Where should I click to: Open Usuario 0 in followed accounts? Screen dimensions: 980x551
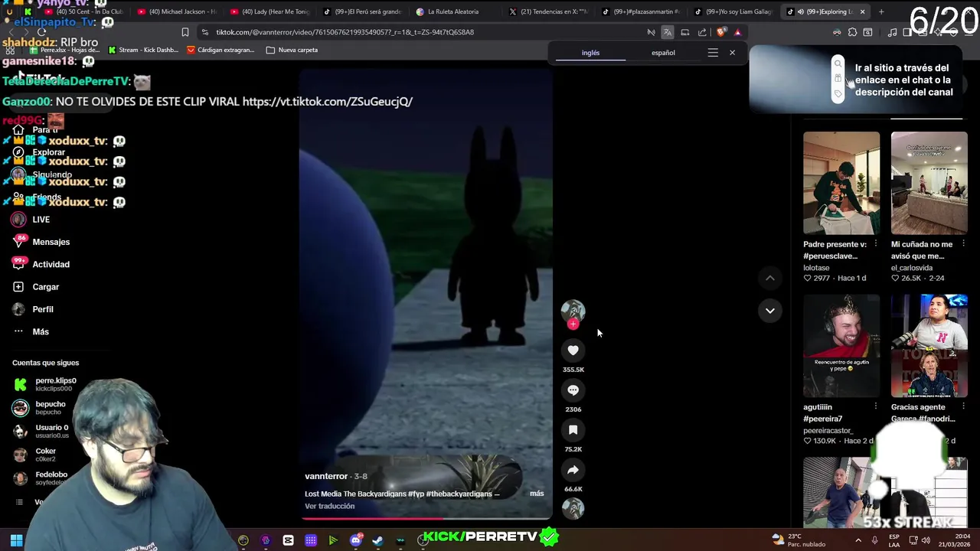pyautogui.click(x=41, y=431)
